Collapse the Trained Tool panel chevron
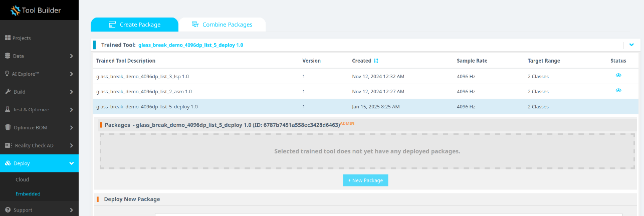The image size is (644, 216). 631,45
